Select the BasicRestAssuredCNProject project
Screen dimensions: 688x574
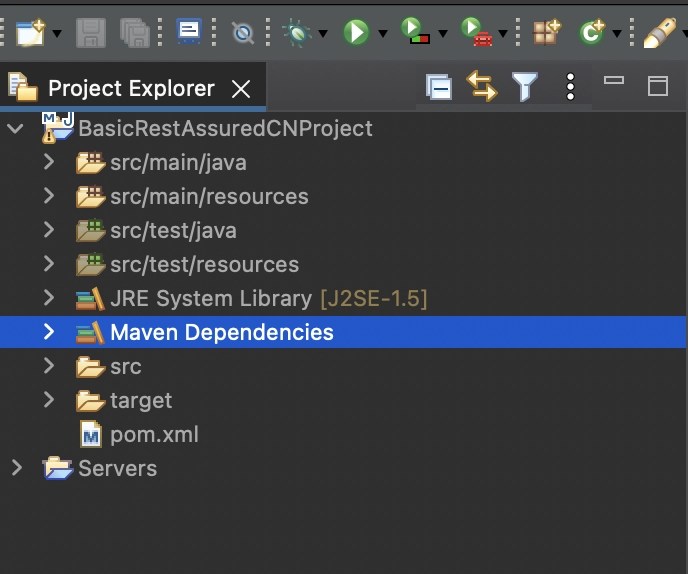tap(225, 129)
